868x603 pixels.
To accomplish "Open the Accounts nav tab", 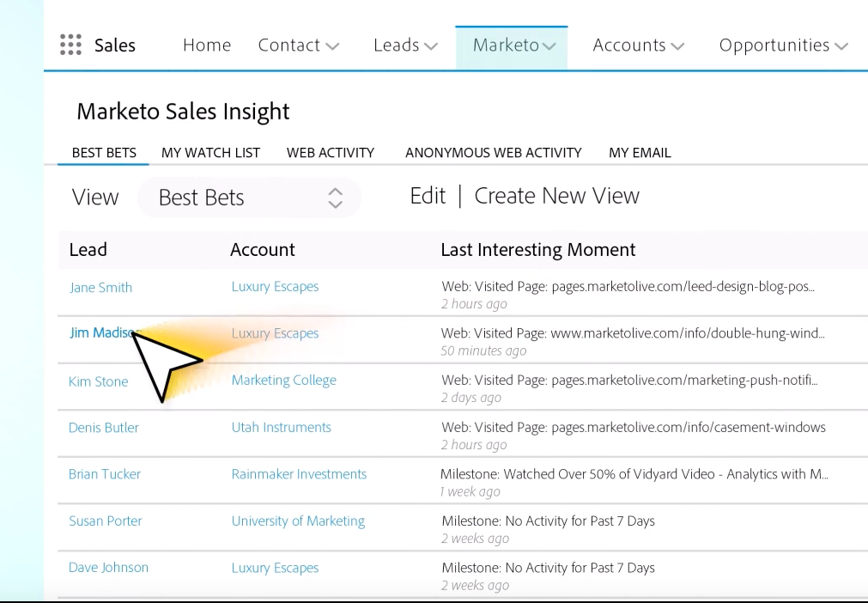I will (629, 45).
